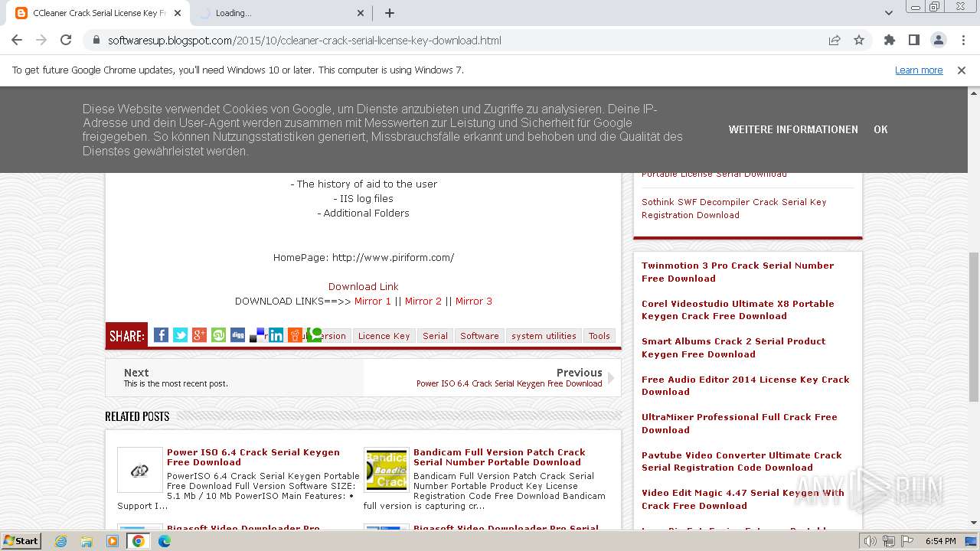The height and width of the screenshot is (551, 980).
Task: Open Sothink SWF Decompiler Crack link
Action: 734,208
